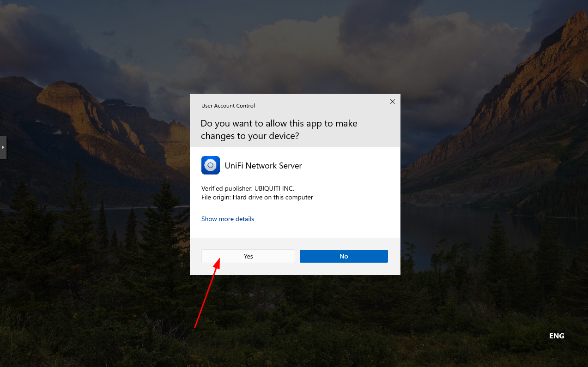
Task: Close the User Account Control dialog
Action: click(392, 102)
